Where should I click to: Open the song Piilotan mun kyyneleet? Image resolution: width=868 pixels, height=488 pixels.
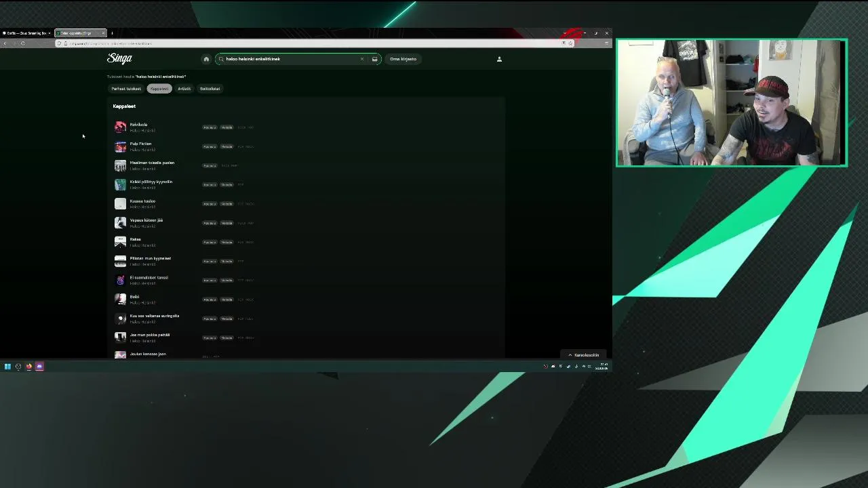click(150, 258)
